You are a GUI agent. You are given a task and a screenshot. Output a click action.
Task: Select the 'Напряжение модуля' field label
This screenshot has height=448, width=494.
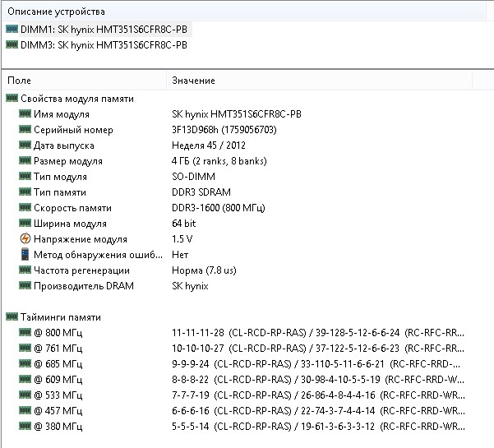[x=81, y=239]
